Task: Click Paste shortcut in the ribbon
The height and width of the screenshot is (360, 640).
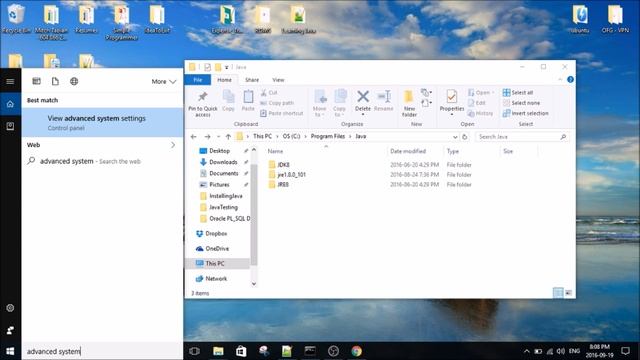Action: click(282, 113)
